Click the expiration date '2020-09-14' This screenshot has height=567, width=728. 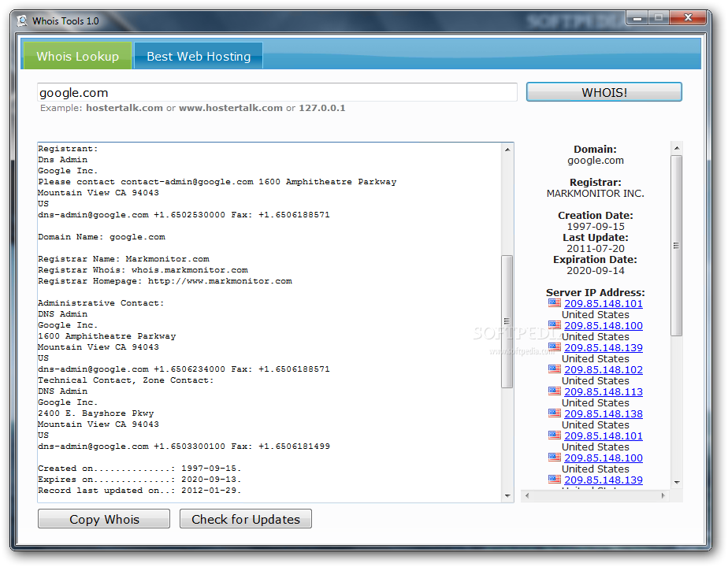point(595,271)
